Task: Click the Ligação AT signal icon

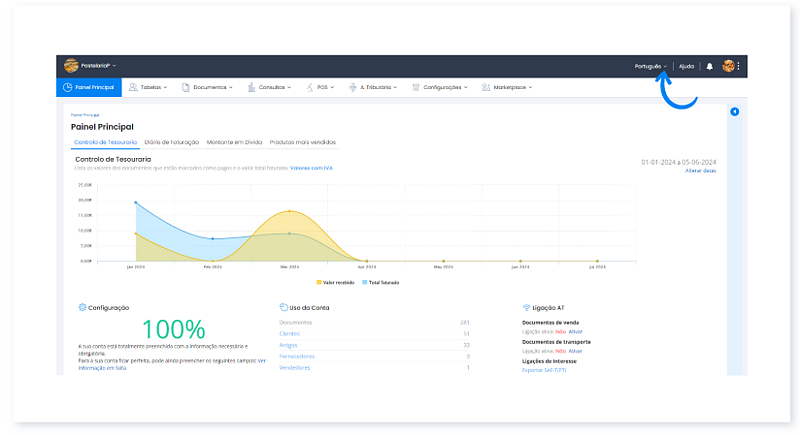Action: (527, 307)
